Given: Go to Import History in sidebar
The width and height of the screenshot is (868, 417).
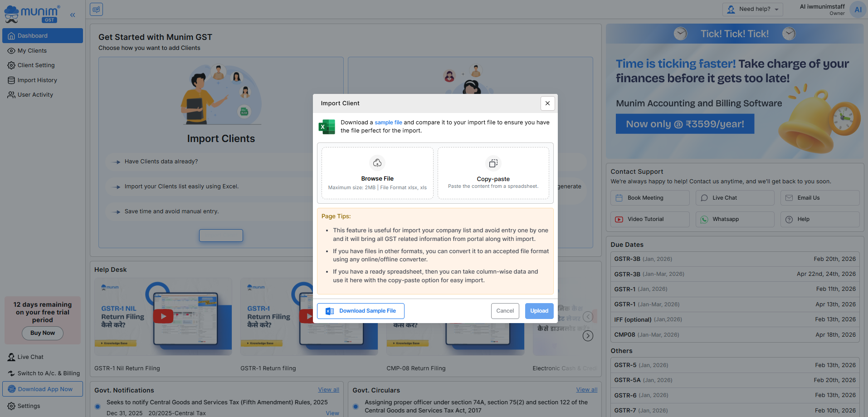Looking at the screenshot, I should pos(37,80).
